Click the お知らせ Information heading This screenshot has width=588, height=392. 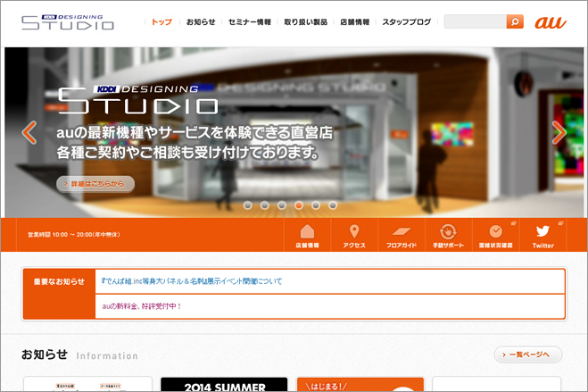[79, 354]
